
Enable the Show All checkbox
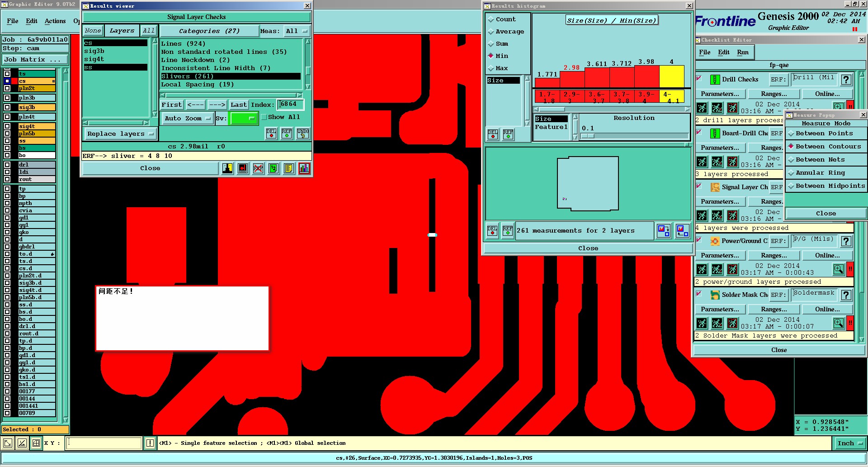click(264, 117)
